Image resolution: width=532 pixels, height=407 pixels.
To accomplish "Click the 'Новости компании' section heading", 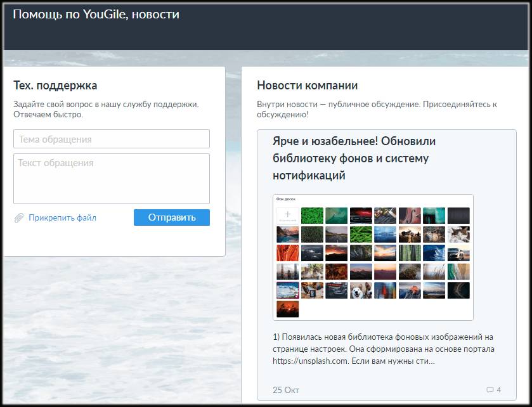I will tap(307, 86).
